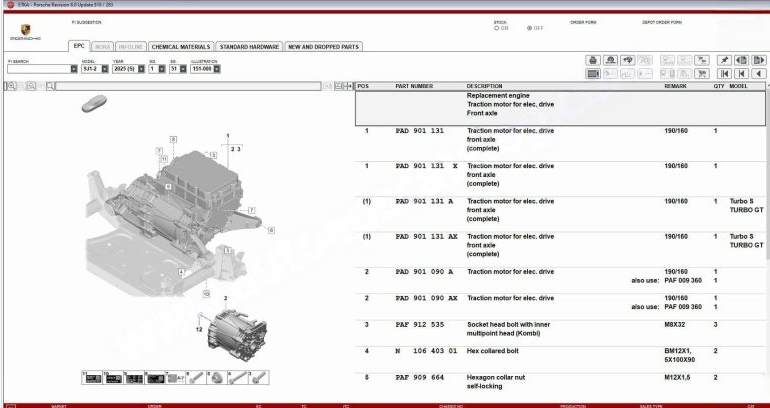
Task: Open the Standard Hardware tab
Action: tap(248, 46)
